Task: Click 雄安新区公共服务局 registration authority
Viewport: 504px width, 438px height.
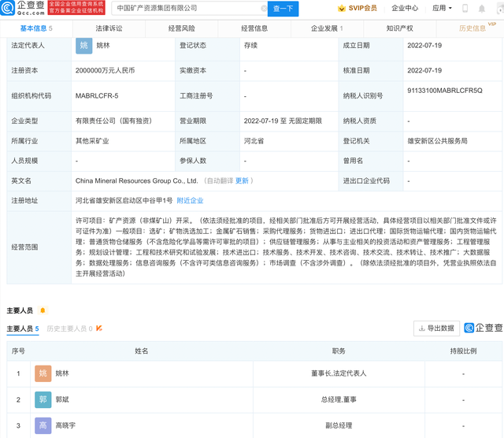Action: (x=438, y=141)
